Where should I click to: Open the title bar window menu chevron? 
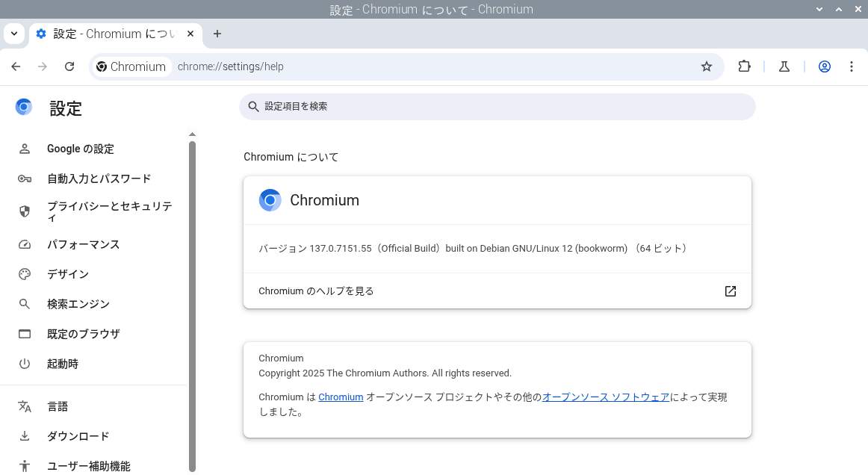tap(819, 10)
